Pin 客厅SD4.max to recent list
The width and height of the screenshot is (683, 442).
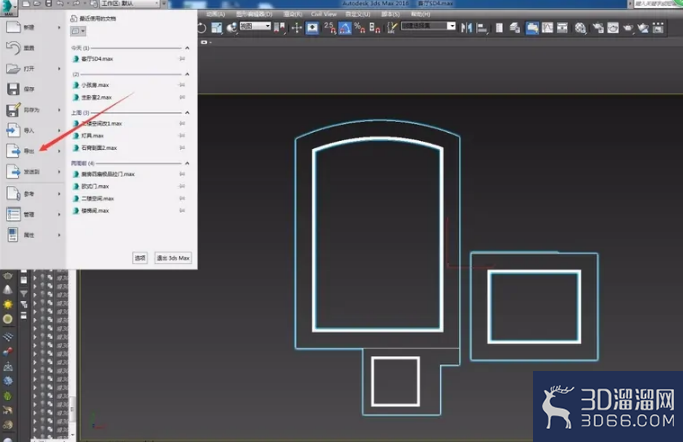coord(183,59)
